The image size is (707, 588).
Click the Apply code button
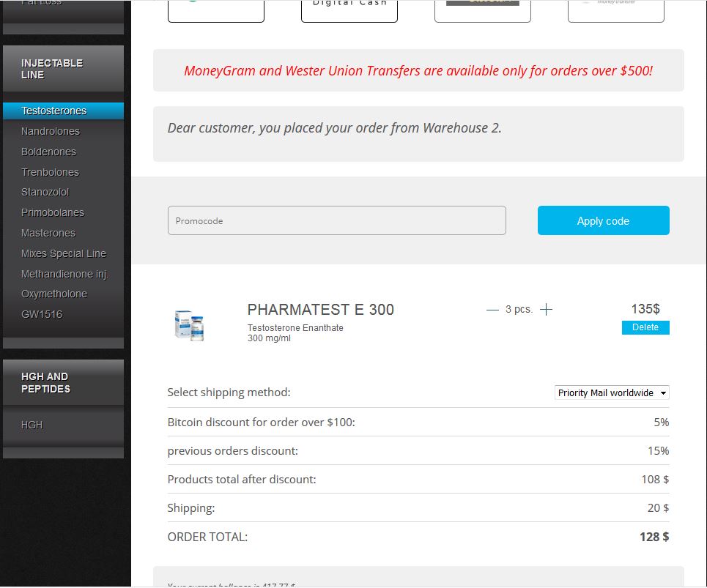(603, 220)
